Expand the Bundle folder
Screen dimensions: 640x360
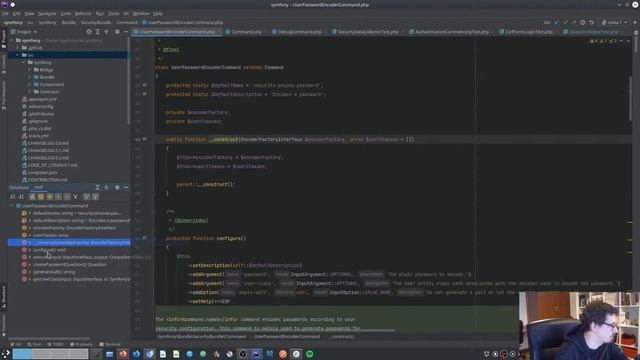coord(29,77)
